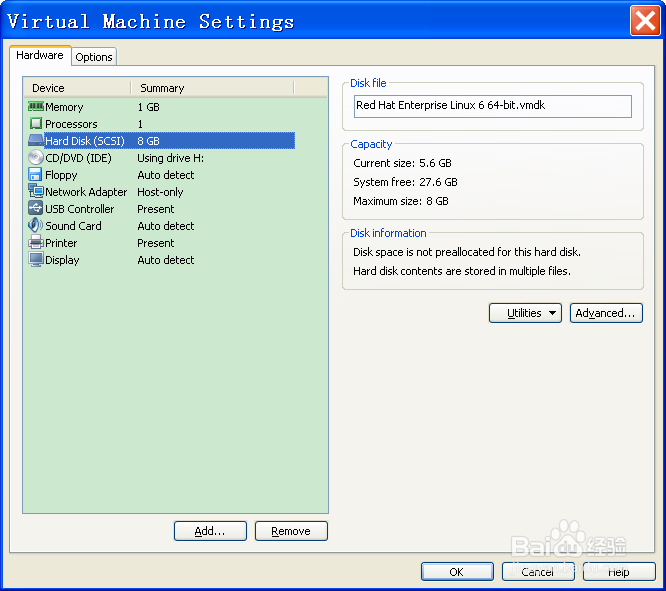Viewport: 666px width, 591px height.
Task: Select the Floppy device entry
Action: [61, 175]
